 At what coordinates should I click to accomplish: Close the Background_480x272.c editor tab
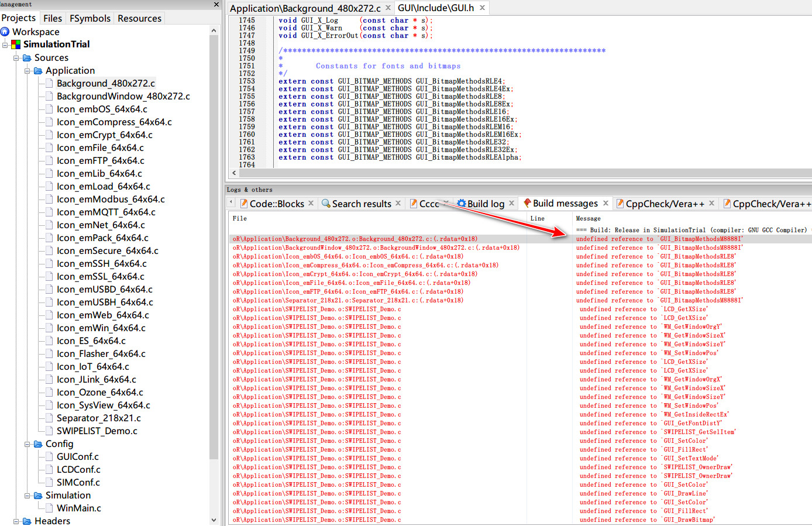tap(388, 8)
